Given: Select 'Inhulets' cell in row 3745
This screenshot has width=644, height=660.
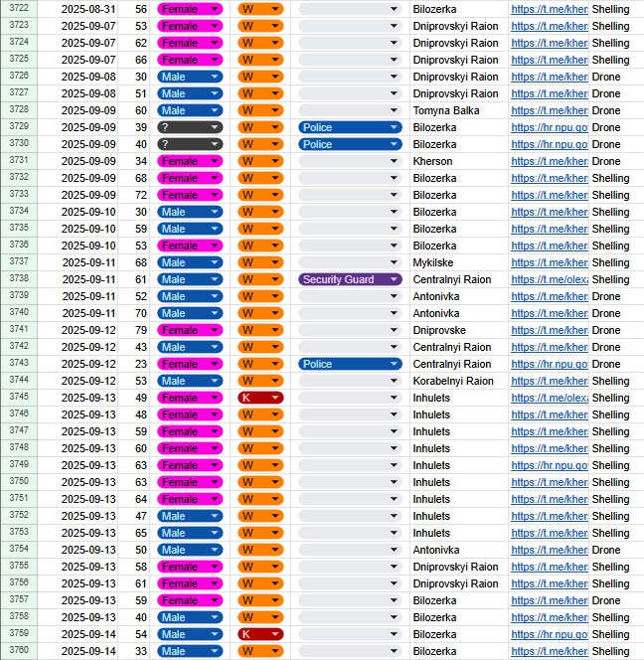Looking at the screenshot, I should (458, 398).
